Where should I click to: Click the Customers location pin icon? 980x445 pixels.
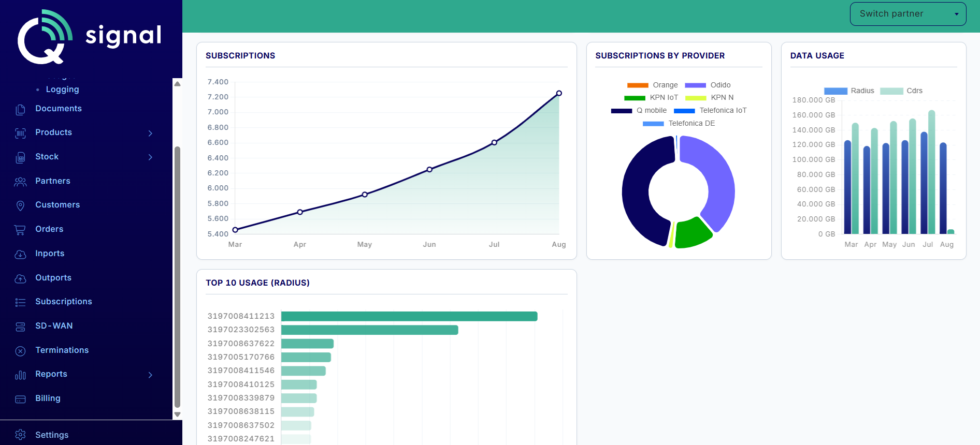click(20, 205)
